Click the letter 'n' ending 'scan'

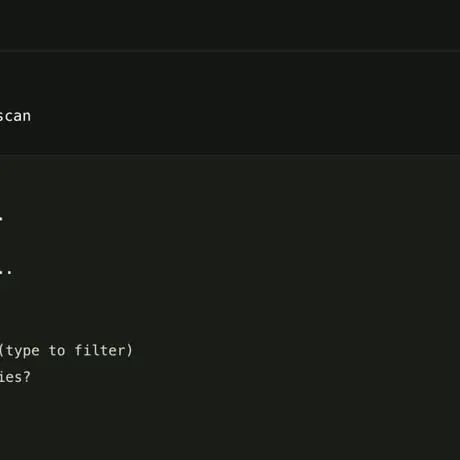(x=27, y=117)
